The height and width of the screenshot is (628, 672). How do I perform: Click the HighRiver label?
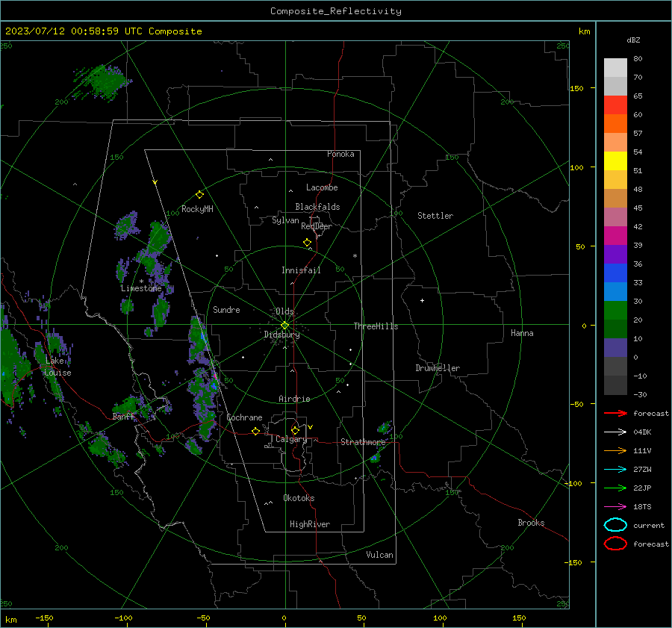[x=310, y=524]
